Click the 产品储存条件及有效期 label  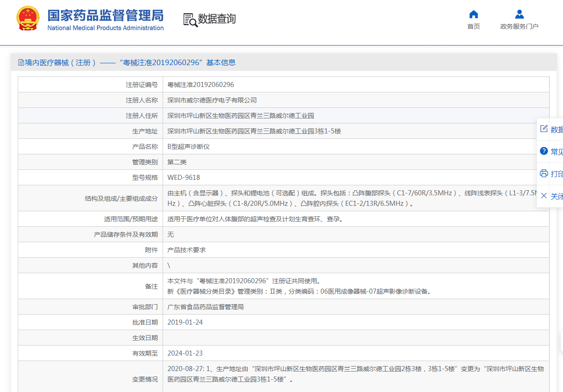coord(126,234)
